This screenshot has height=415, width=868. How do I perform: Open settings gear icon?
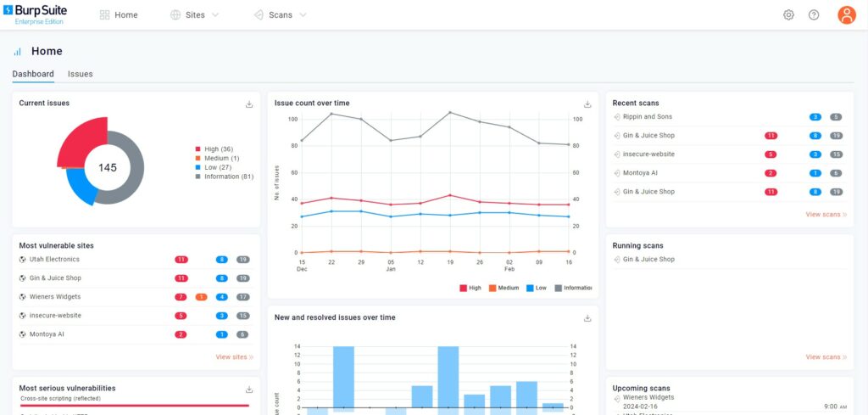[788, 15]
